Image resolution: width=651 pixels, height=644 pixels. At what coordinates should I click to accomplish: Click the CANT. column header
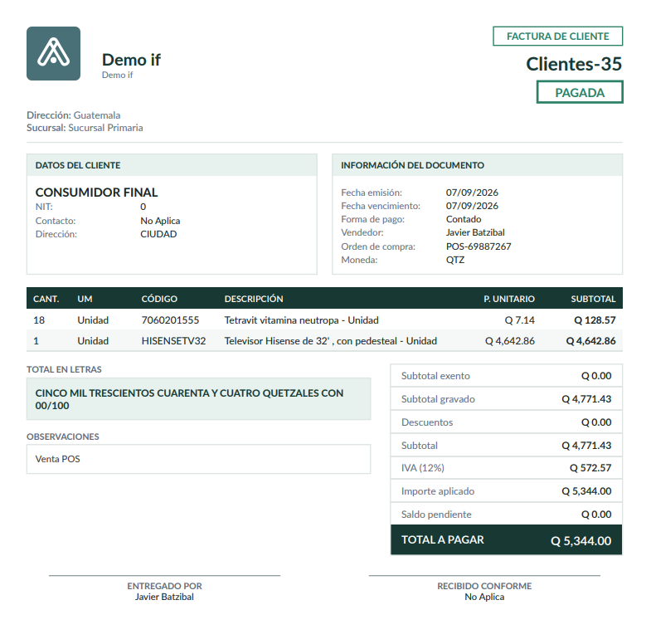46,299
